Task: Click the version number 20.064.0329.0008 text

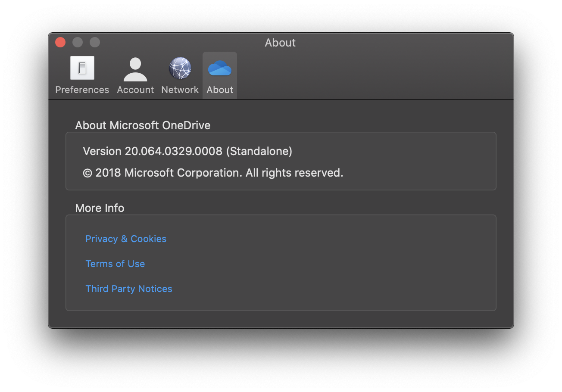Action: tap(174, 151)
